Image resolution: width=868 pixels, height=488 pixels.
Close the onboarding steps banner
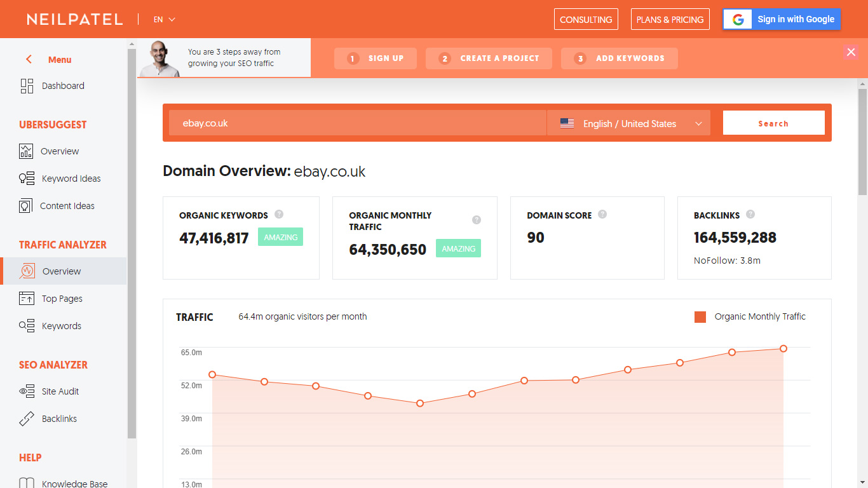(851, 52)
